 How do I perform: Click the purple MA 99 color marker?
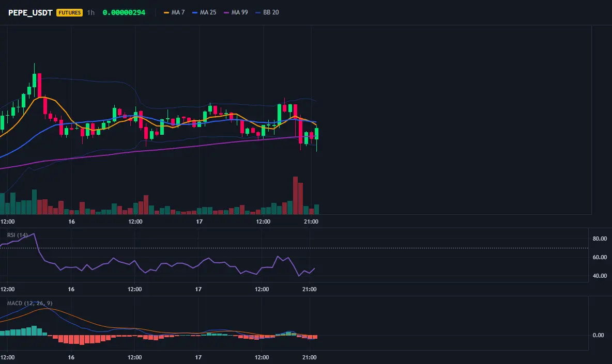click(x=226, y=13)
